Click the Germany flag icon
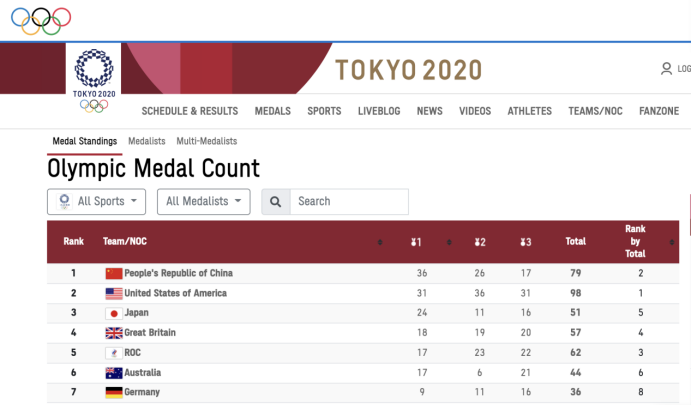This screenshot has width=691, height=406. coord(114,392)
